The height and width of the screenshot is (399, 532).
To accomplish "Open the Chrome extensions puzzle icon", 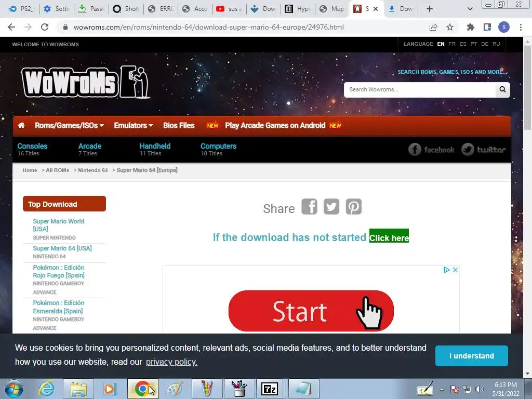I will pyautogui.click(x=470, y=27).
